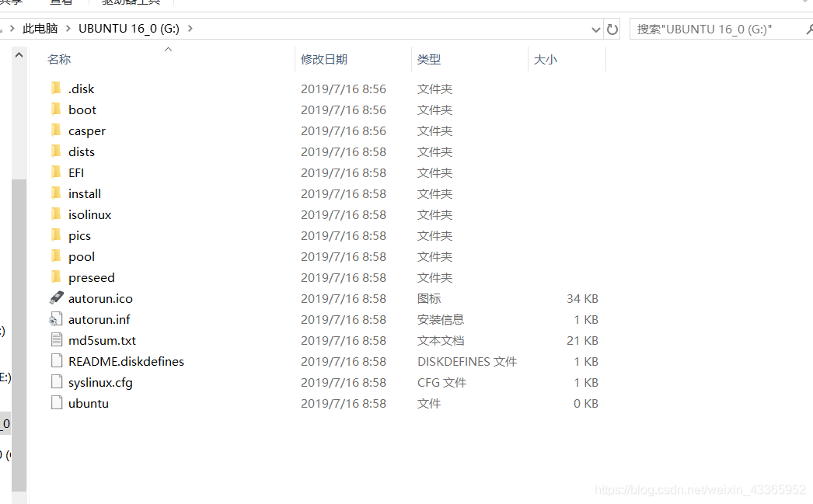The height and width of the screenshot is (504, 813).
Task: Select the file name md5sum.txt
Action: 102,340
